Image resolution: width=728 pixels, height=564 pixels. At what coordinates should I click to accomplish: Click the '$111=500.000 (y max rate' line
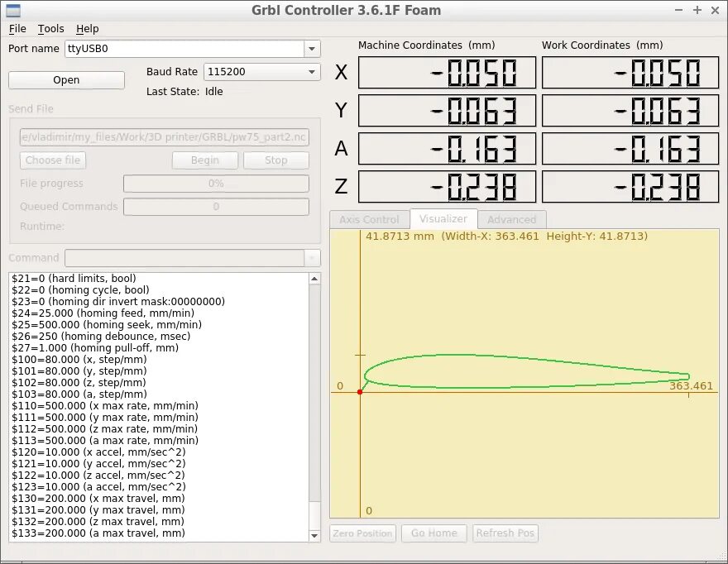105,418
